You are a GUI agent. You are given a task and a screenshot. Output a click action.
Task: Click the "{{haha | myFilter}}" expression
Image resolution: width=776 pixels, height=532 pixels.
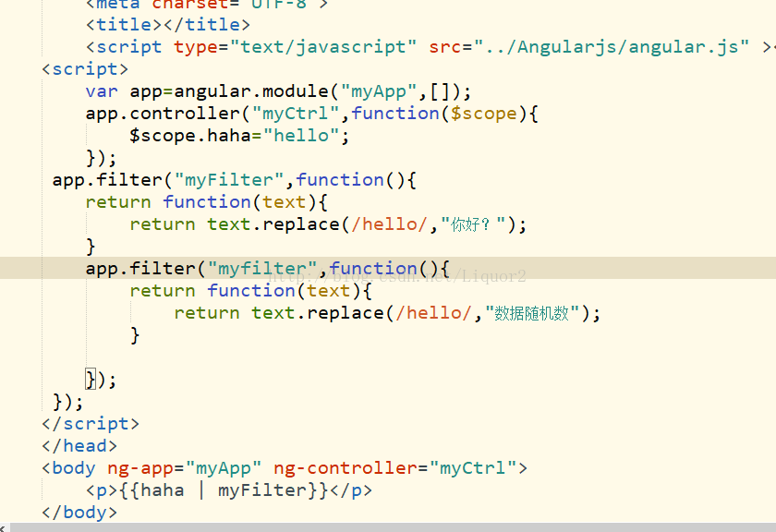tap(224, 490)
